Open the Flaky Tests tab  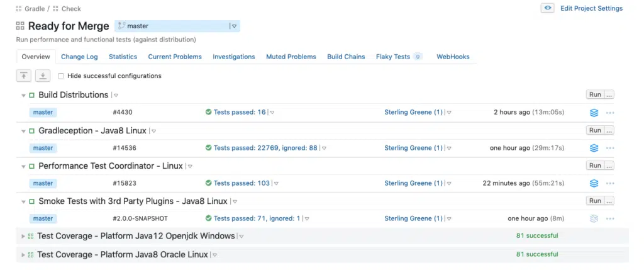click(393, 57)
